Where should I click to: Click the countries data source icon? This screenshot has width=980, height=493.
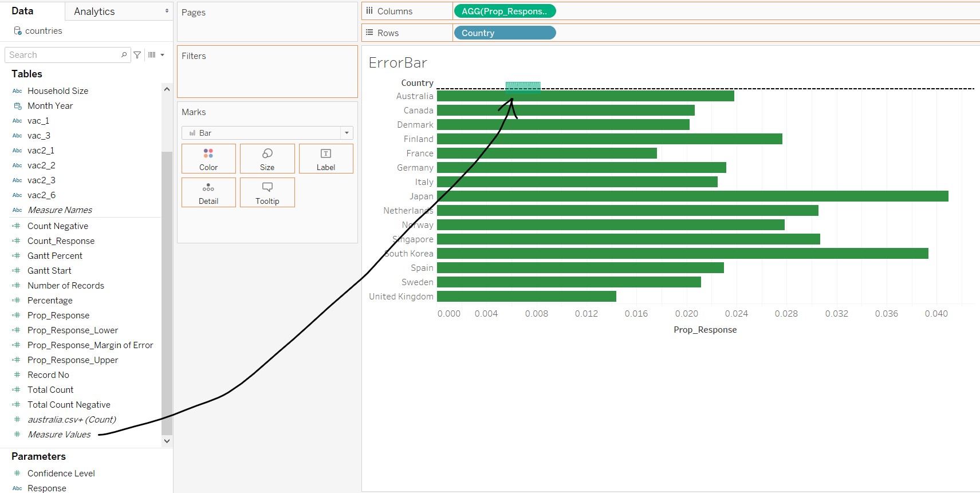pyautogui.click(x=18, y=31)
